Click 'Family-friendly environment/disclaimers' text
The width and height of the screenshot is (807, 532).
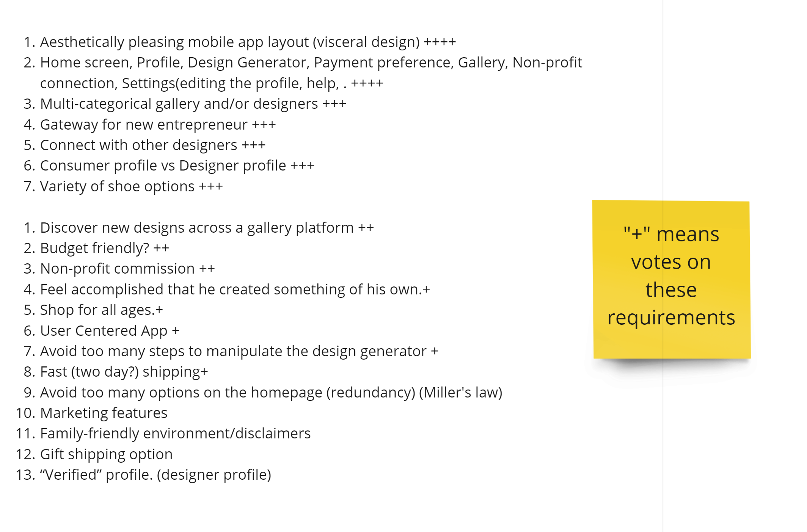[x=175, y=433]
